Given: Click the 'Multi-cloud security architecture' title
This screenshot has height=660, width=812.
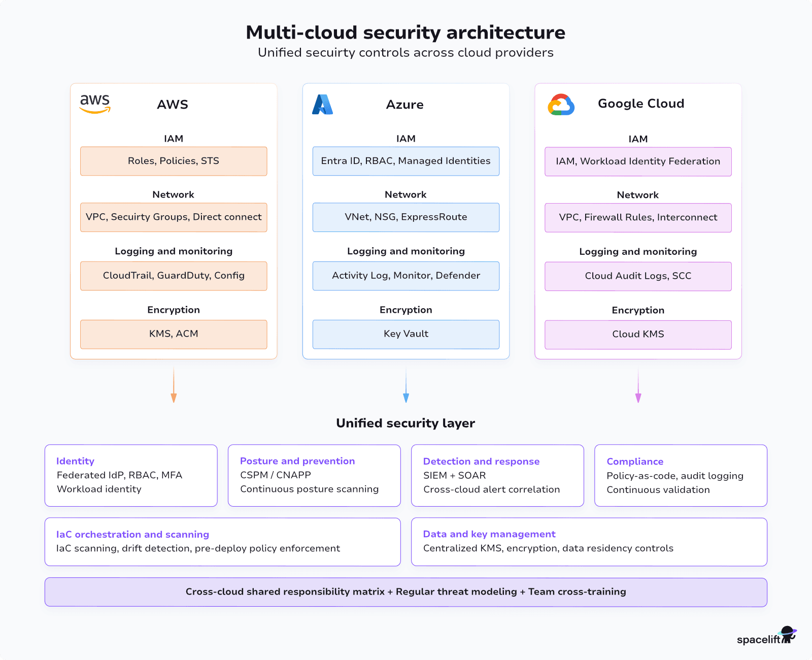Looking at the screenshot, I should pyautogui.click(x=405, y=32).
